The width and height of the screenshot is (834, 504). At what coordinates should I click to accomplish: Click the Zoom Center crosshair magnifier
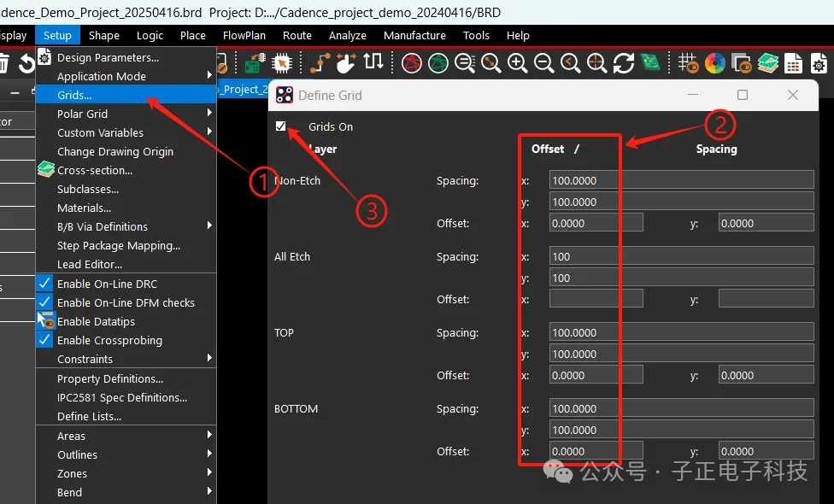pos(596,63)
